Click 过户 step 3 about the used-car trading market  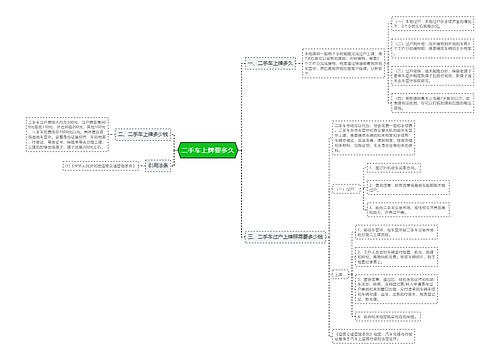coord(408,210)
